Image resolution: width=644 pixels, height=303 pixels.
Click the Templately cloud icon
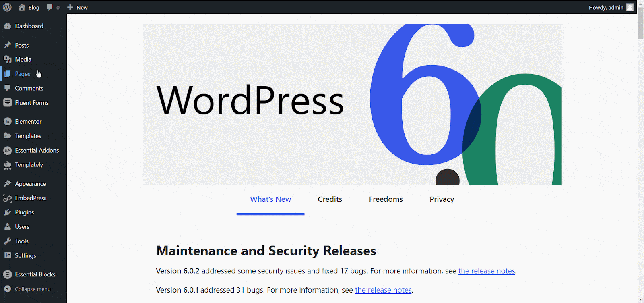pos(7,165)
